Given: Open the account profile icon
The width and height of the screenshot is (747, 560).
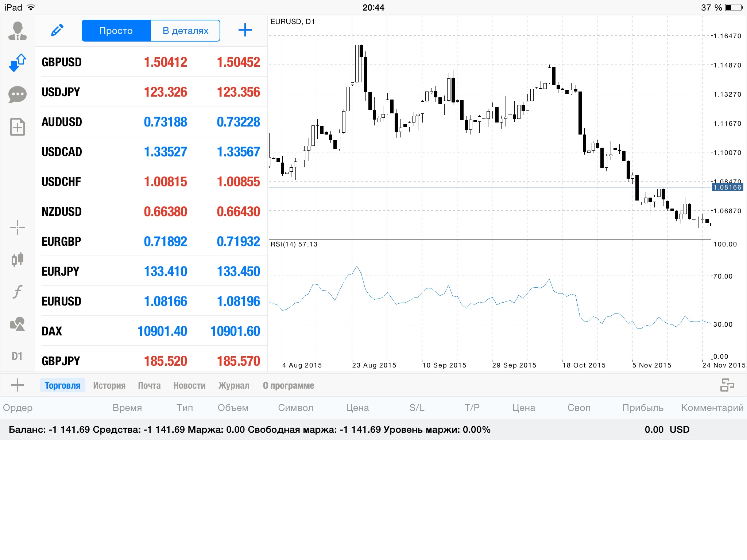Looking at the screenshot, I should (17, 31).
